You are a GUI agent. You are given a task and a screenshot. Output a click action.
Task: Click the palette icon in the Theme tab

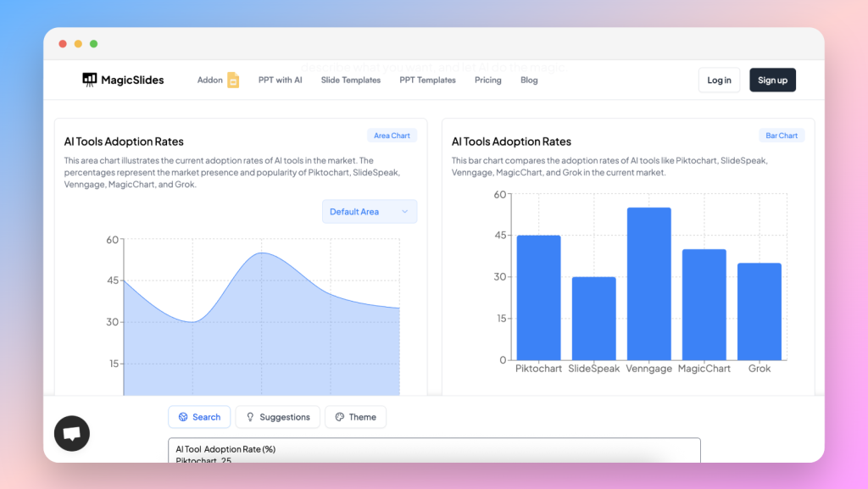click(x=339, y=417)
